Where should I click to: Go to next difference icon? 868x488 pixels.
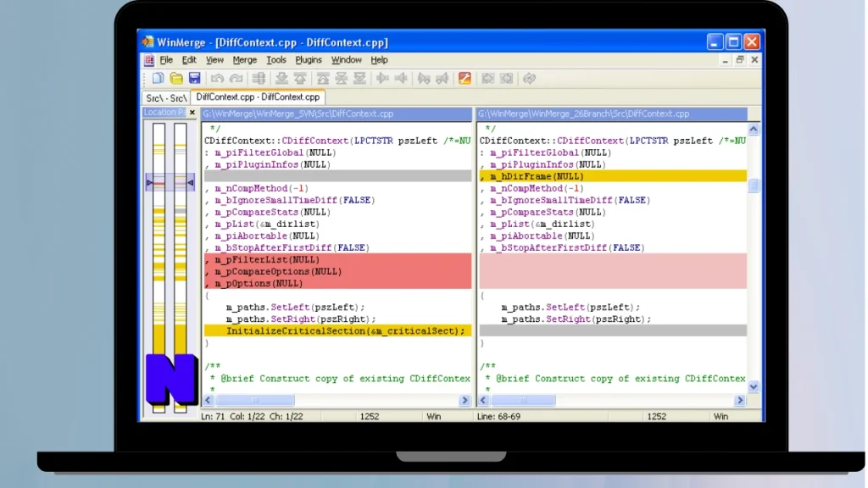[281, 79]
